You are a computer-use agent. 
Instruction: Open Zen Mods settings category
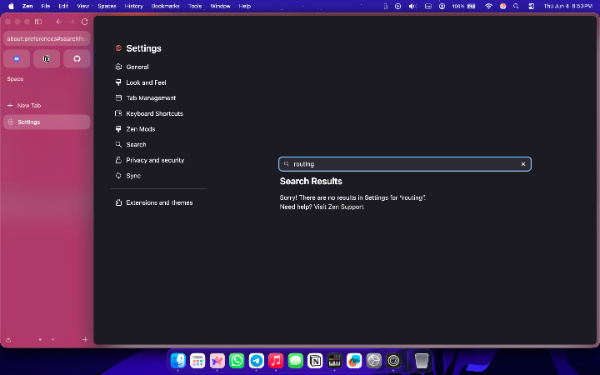coord(135,129)
